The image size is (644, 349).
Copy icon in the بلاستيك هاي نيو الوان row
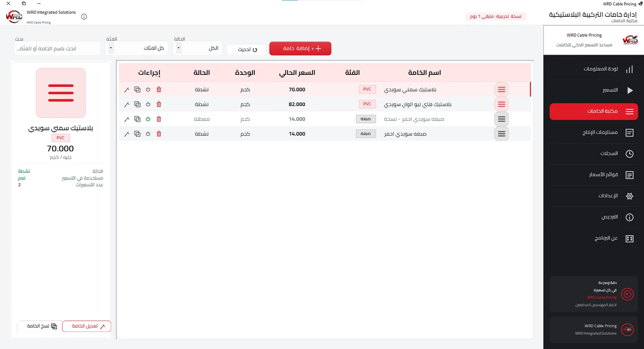coord(137,104)
